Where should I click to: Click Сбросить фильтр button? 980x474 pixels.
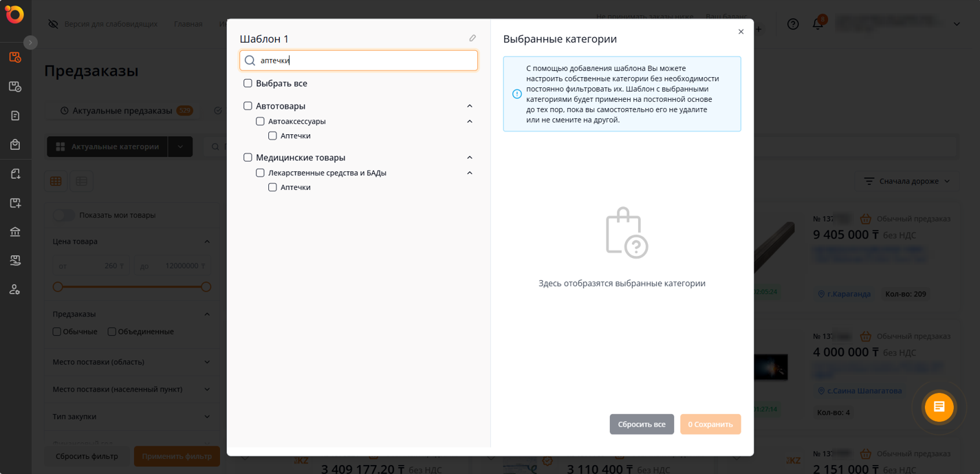coord(87,456)
